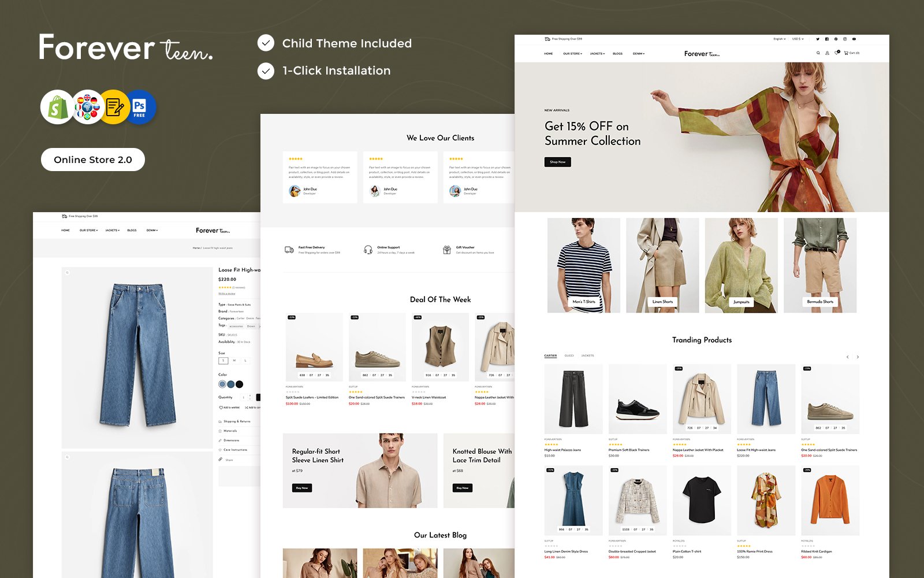Open the USD $ currency dropdown
924x578 pixels.
click(x=798, y=39)
